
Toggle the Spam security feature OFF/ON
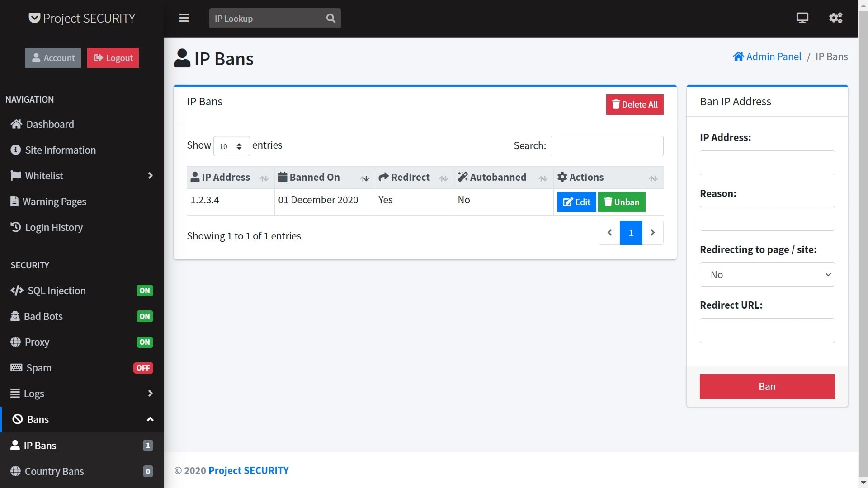click(x=143, y=368)
